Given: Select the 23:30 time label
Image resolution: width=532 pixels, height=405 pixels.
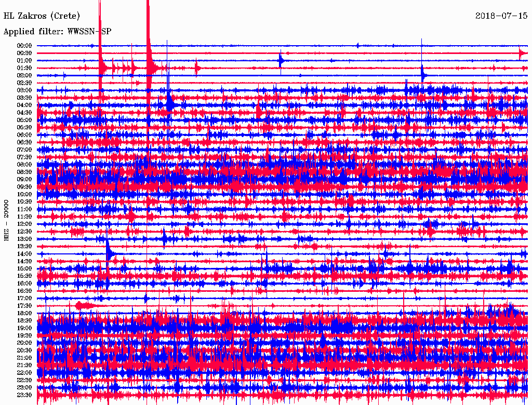Looking at the screenshot, I should click(24, 395).
